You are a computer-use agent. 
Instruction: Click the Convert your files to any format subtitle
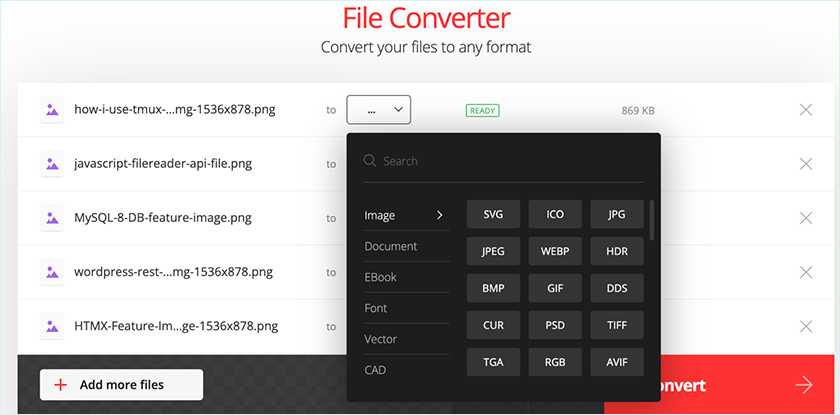426,47
